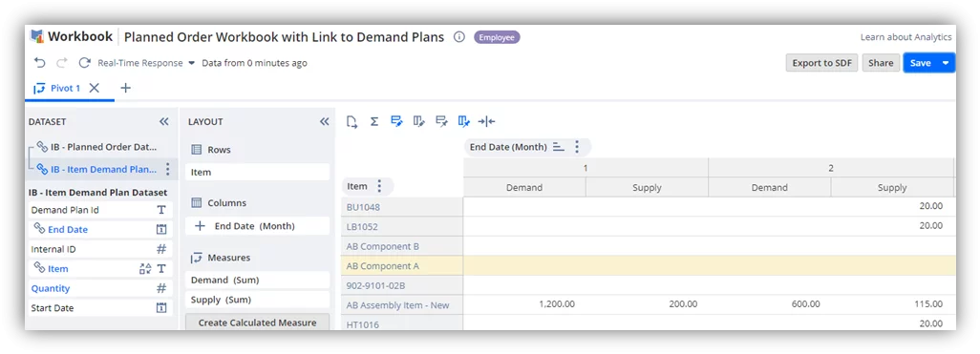Select the Item field in Rows layout
Viewport: 980px width, 354px height.
[258, 173]
